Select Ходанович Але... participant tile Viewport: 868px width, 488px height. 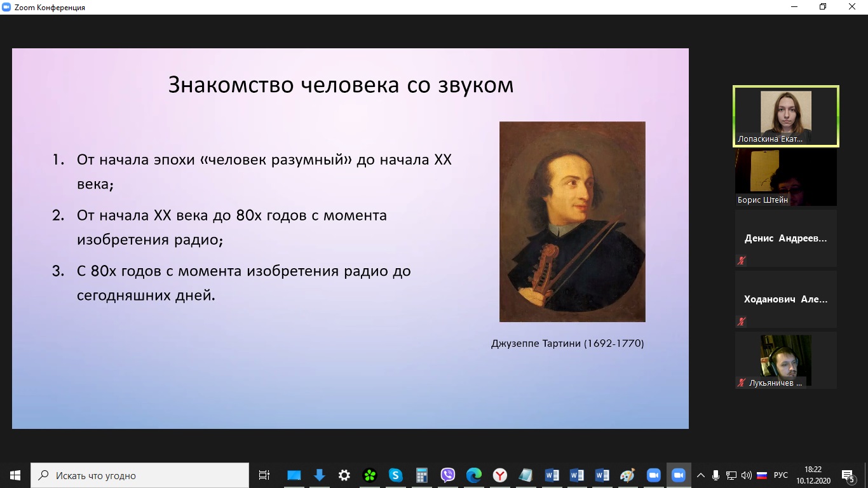click(786, 299)
